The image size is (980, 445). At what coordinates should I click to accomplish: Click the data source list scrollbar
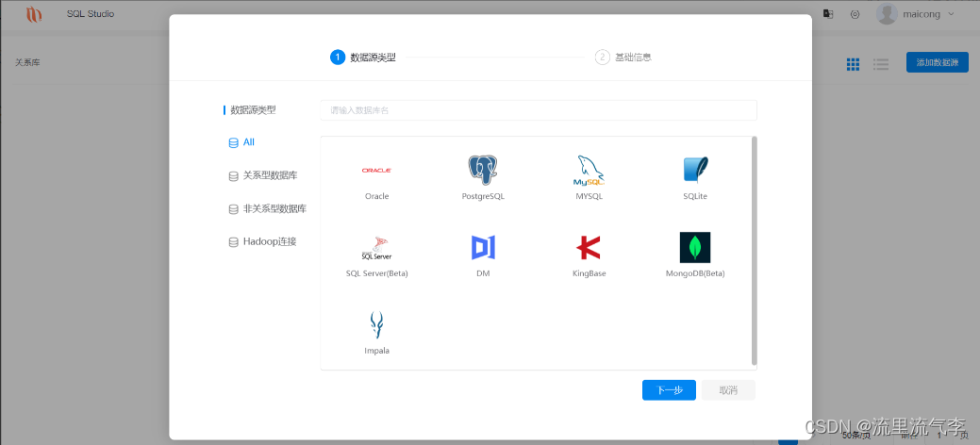point(755,250)
